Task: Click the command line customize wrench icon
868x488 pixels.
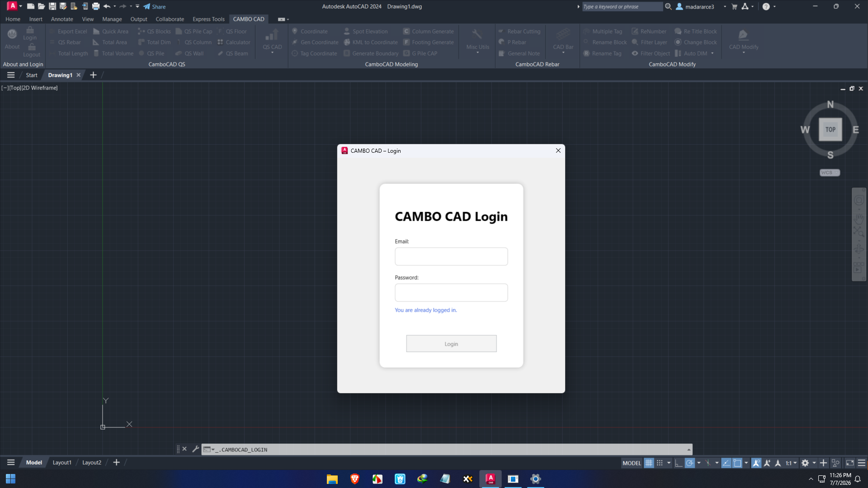Action: click(x=196, y=449)
